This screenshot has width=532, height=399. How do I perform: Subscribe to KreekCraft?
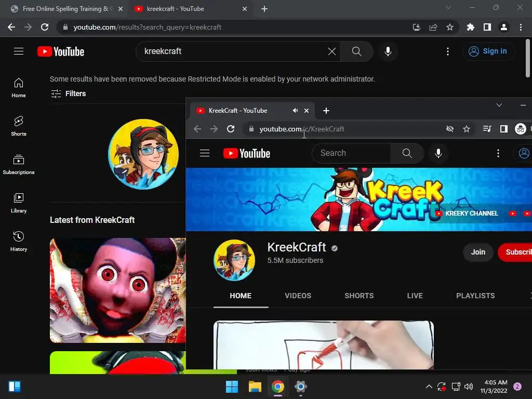(515, 252)
